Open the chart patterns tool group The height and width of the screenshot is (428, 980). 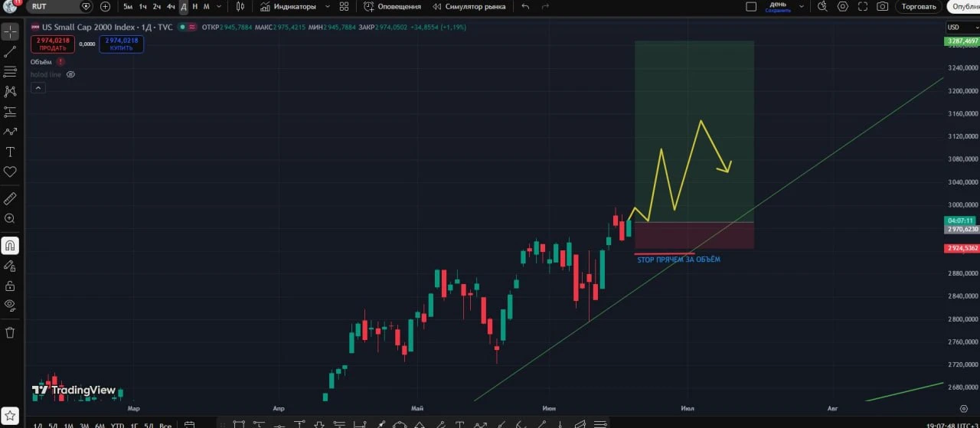[x=10, y=92]
